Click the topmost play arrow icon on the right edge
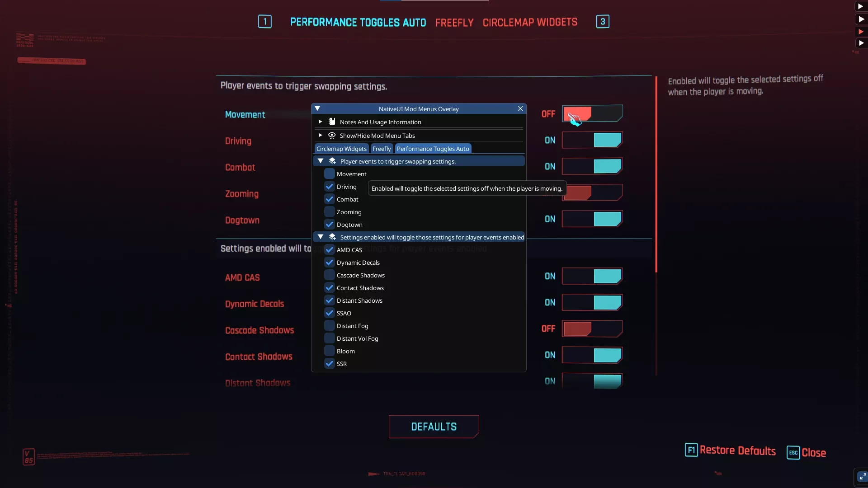 [861, 6]
